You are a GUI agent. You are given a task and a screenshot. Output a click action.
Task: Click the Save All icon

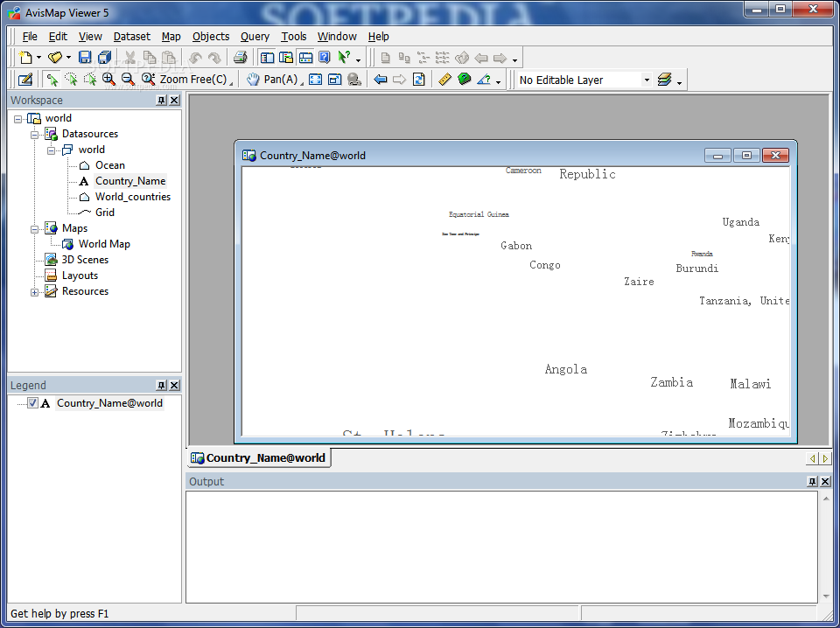(x=104, y=57)
